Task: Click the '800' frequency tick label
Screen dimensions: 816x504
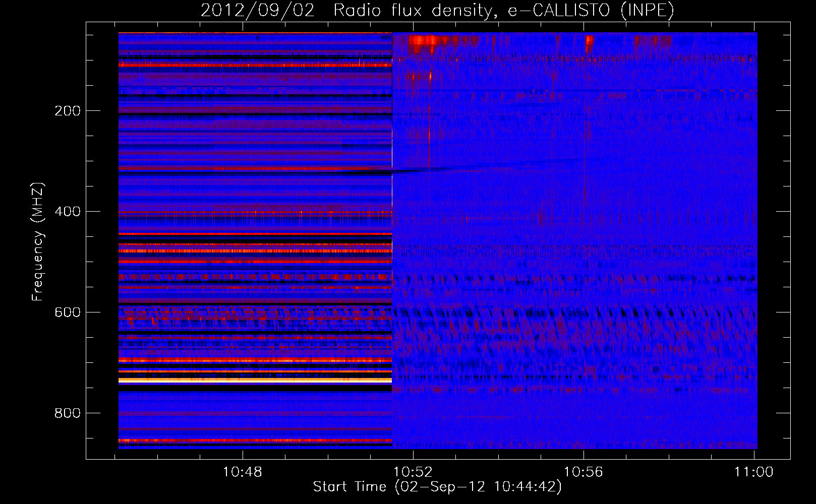Action: [x=68, y=413]
